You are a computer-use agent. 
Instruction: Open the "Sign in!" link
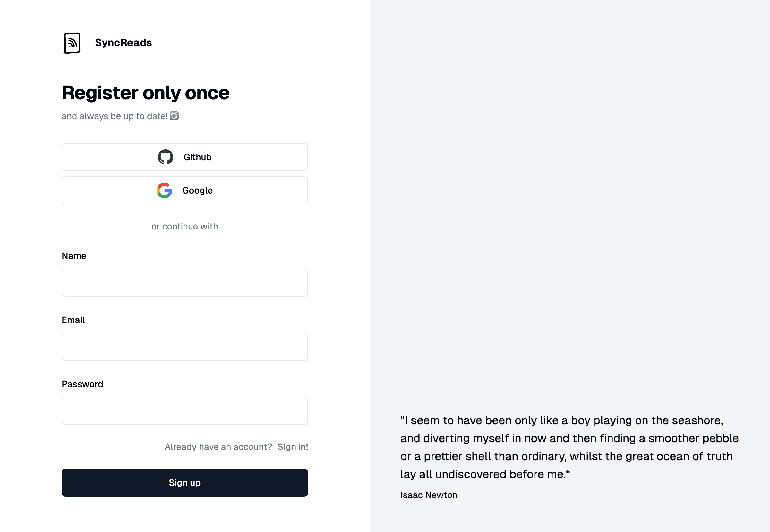pos(293,447)
